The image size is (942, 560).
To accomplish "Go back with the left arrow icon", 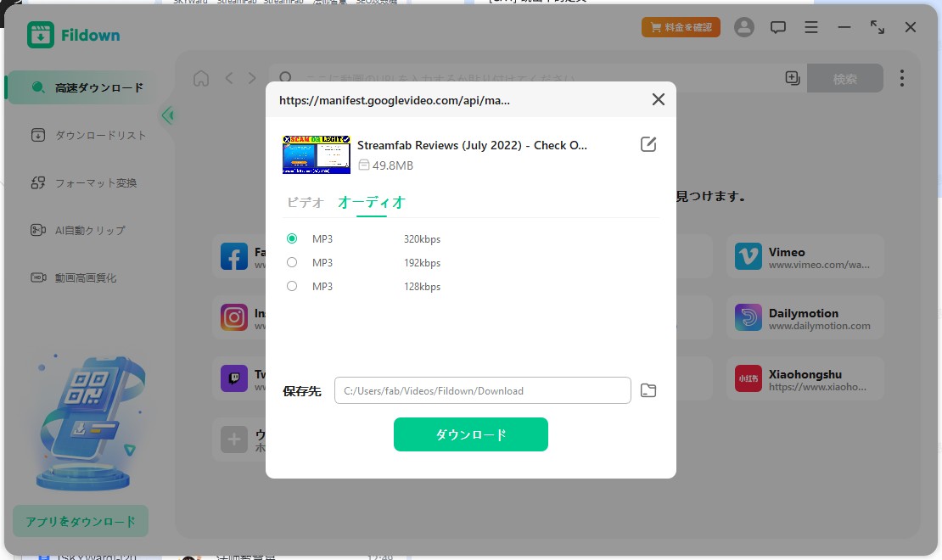I will (229, 78).
